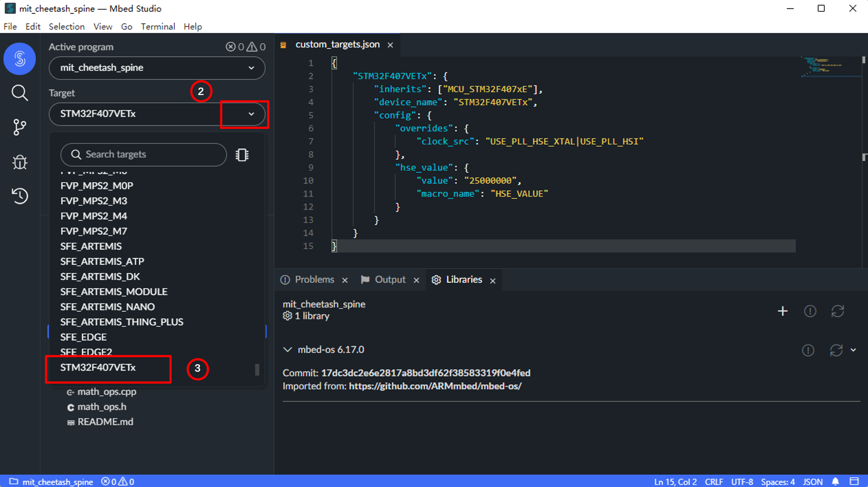
Task: Close the custom_targets.json editor tab
Action: tap(390, 45)
